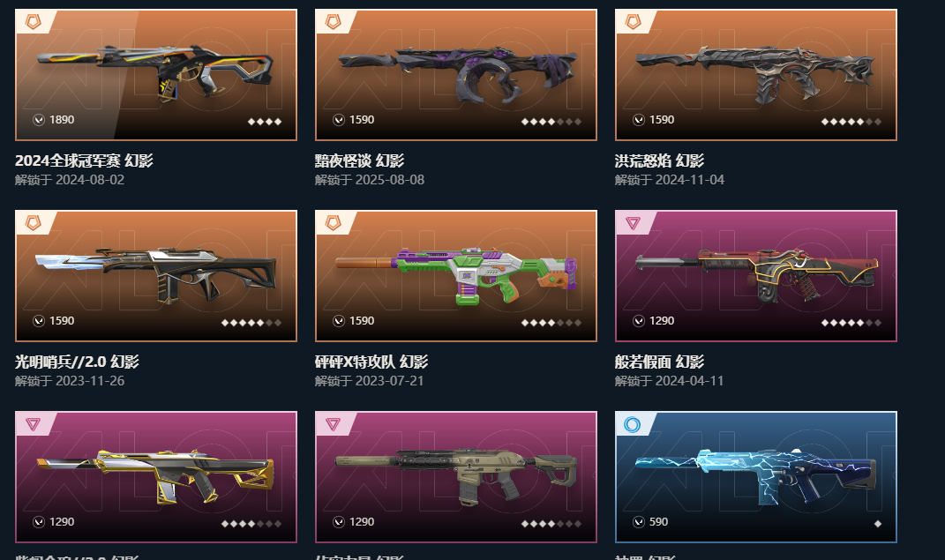Click the orange tier icon on 洪荒怒焰 card
This screenshot has height=560, width=945.
pos(633,22)
